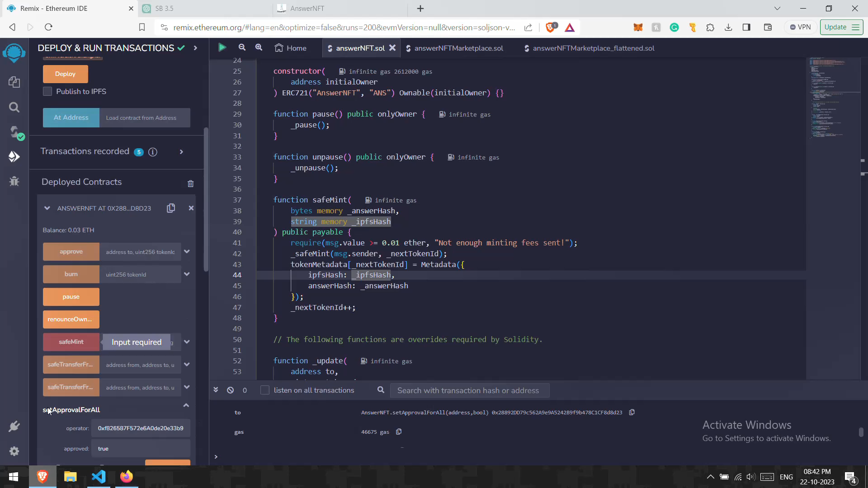Expand the Transactions recorded section
868x488 pixels.
181,152
